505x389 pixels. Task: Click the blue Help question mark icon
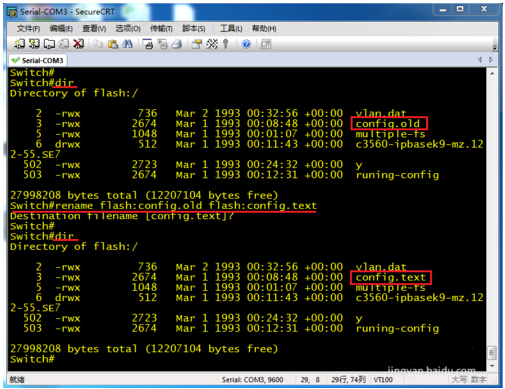point(246,44)
